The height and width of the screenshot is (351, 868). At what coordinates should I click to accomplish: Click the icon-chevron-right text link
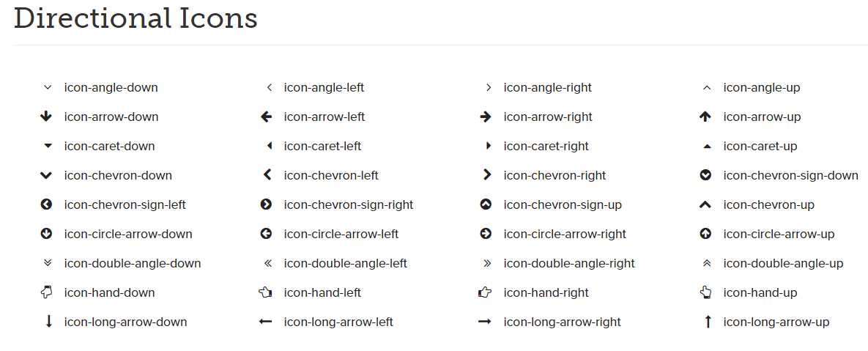click(554, 175)
